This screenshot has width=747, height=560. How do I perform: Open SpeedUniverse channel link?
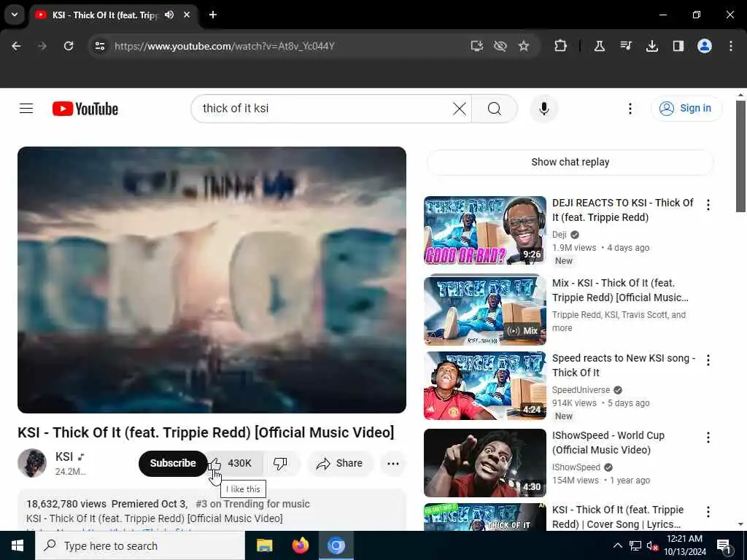tap(581, 389)
